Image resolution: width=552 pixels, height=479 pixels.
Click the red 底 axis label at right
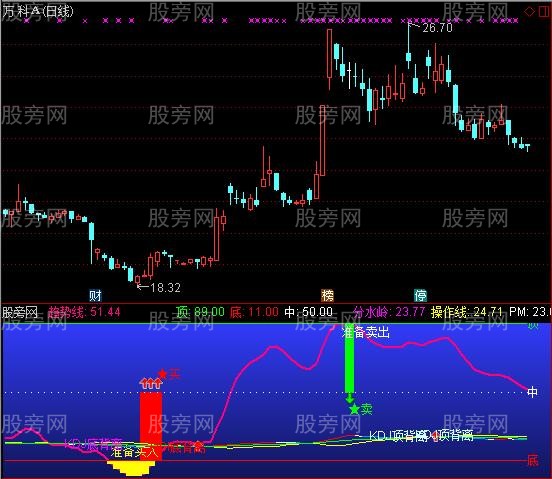(x=532, y=460)
